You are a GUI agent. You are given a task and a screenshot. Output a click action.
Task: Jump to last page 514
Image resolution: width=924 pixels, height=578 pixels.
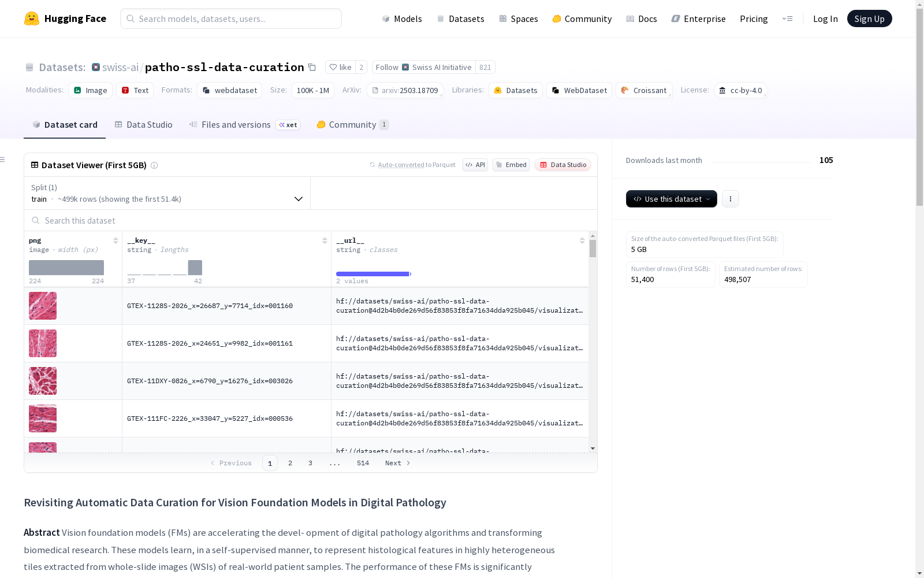(x=363, y=463)
